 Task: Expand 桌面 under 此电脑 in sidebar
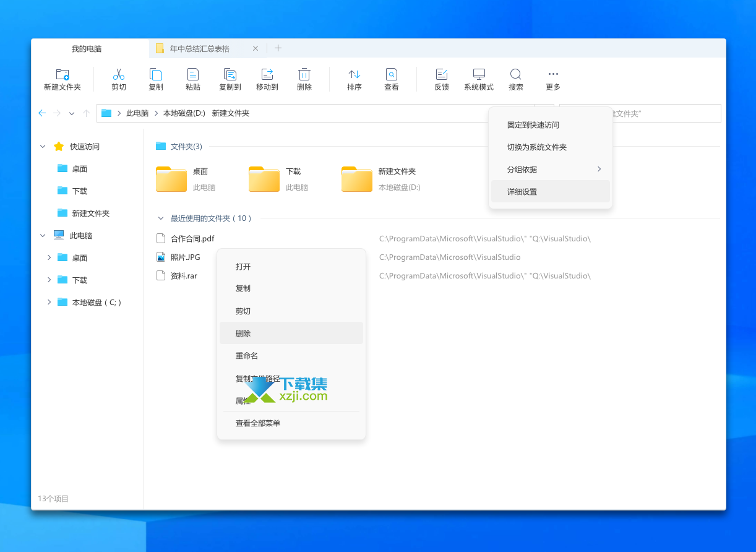(x=49, y=258)
